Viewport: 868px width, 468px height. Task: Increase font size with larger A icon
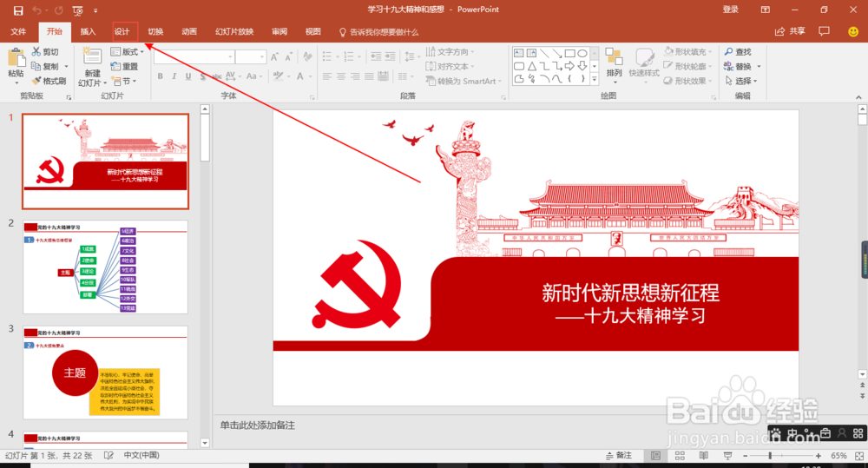[275, 56]
